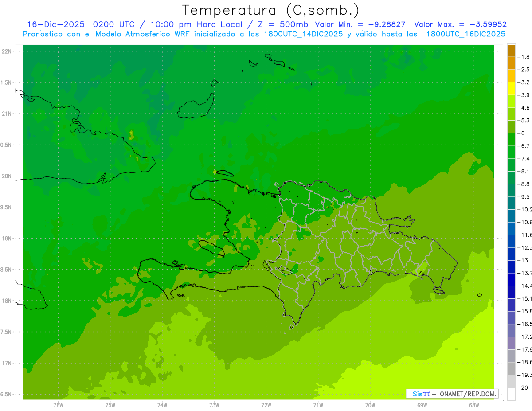Click the "20N" latitude label
Viewport: 532px width, 411px height.
7,176
